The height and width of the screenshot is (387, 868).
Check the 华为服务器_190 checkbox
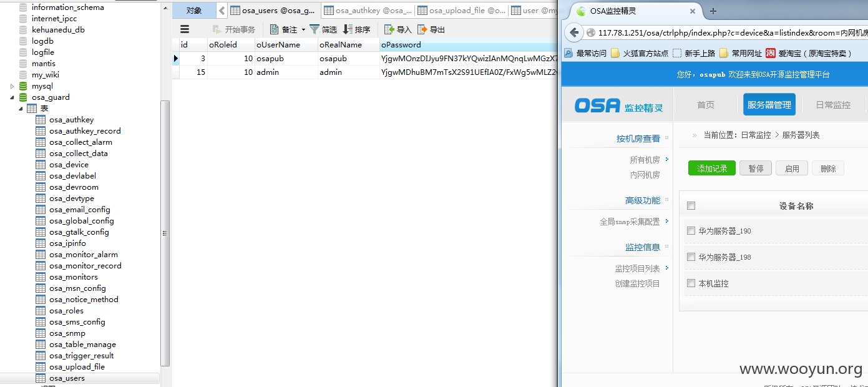click(x=691, y=231)
